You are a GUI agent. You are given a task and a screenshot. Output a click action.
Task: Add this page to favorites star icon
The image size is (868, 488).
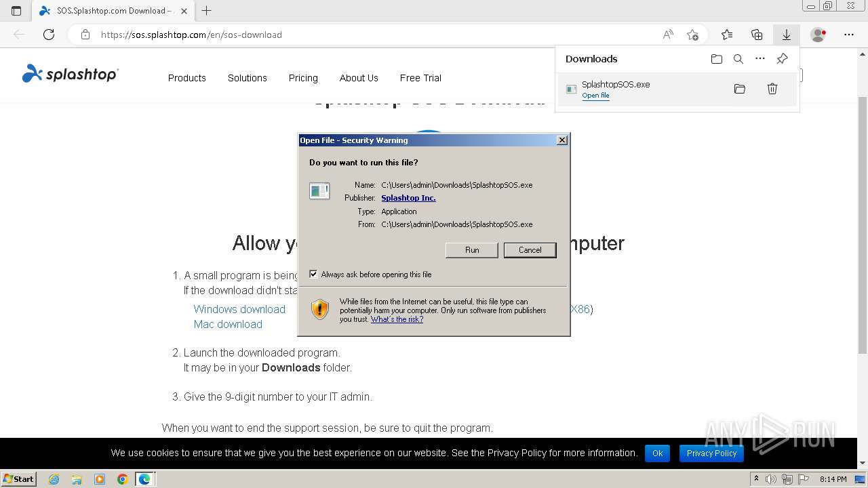click(692, 35)
